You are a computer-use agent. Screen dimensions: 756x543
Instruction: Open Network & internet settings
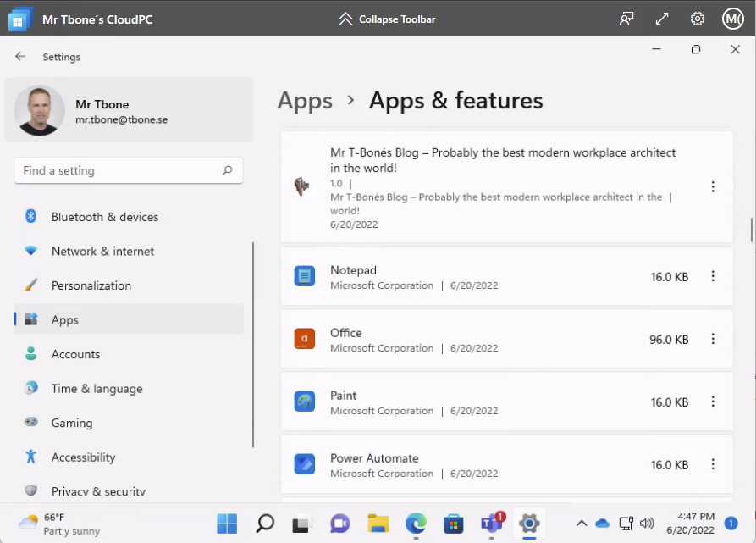click(129, 252)
